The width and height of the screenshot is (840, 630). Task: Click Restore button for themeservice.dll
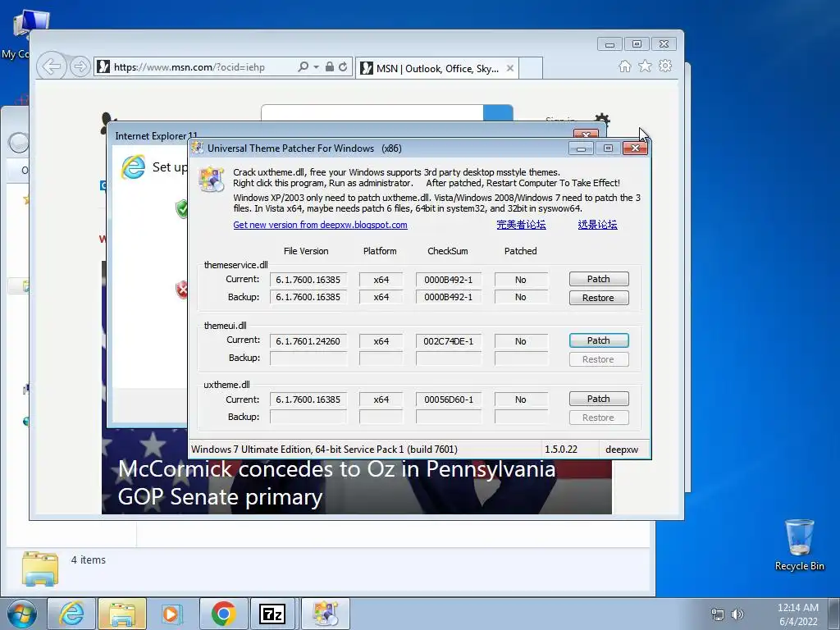click(598, 298)
